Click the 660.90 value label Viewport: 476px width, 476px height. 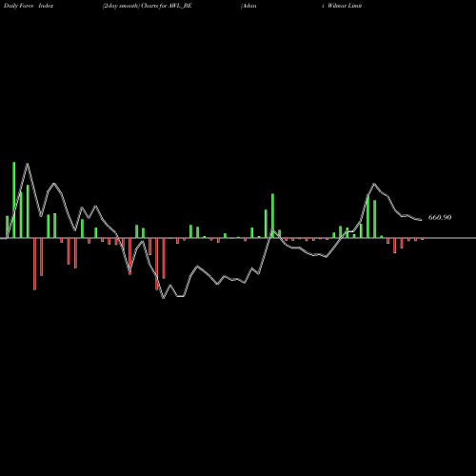(x=440, y=217)
